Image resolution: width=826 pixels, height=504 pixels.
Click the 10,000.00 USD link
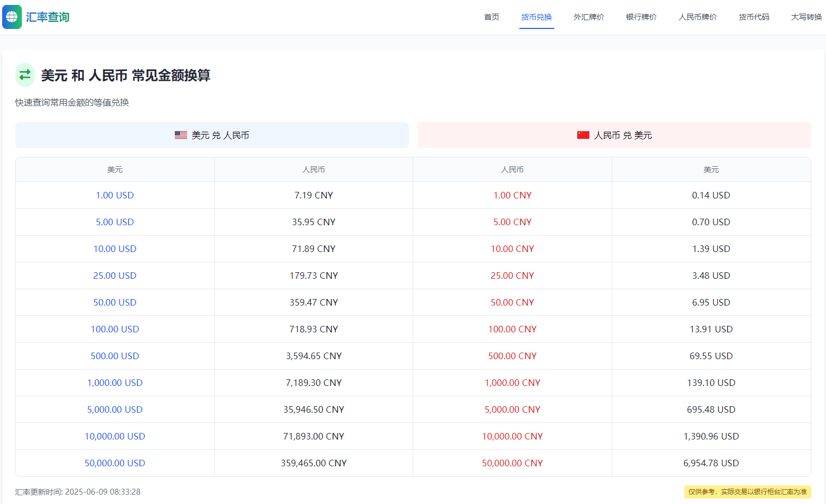[x=115, y=436]
